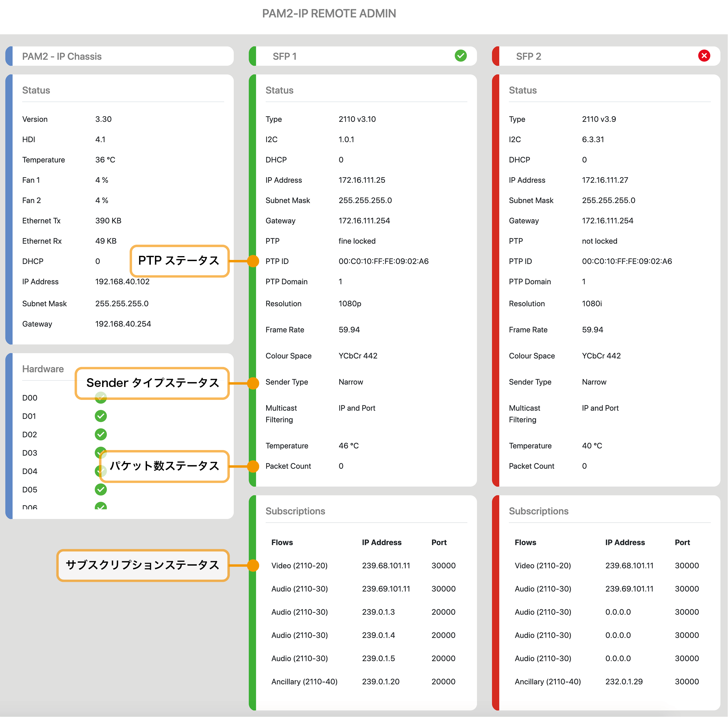728x717 pixels.
Task: Click SFP 2 Temperature value 40 °C
Action: pos(592,446)
